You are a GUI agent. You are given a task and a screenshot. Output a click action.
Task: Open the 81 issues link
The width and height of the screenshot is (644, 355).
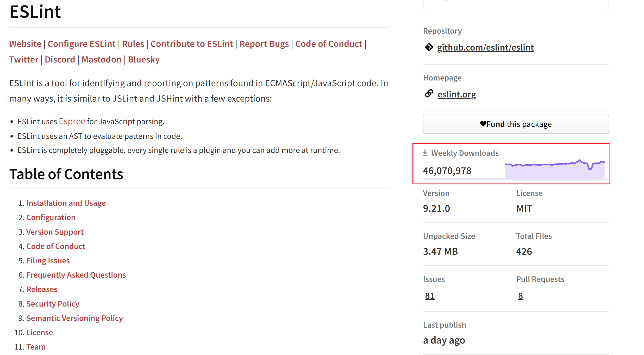pos(430,296)
